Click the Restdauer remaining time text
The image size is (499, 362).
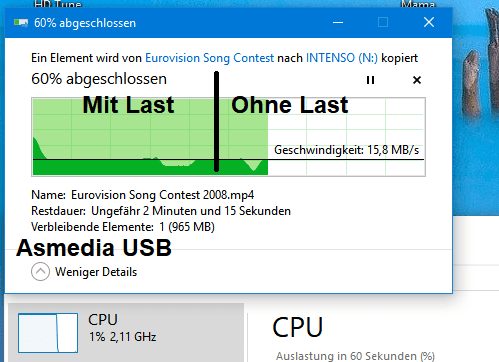tap(161, 211)
